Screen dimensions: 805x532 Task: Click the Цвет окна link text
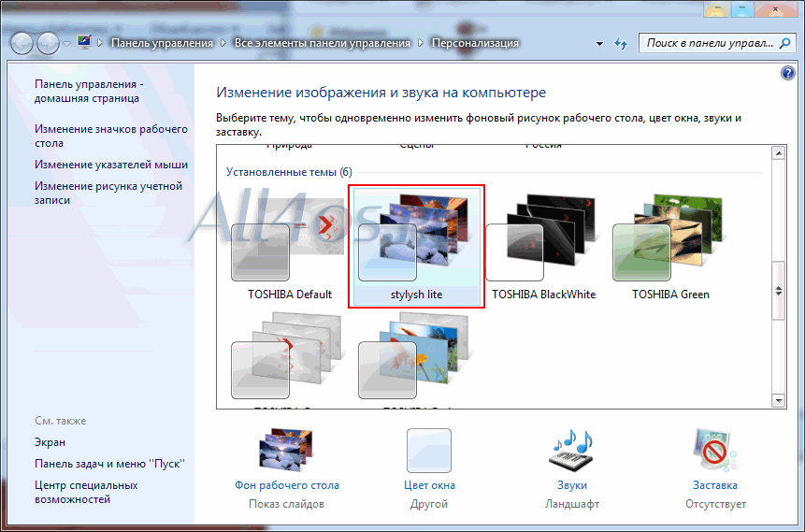click(429, 485)
